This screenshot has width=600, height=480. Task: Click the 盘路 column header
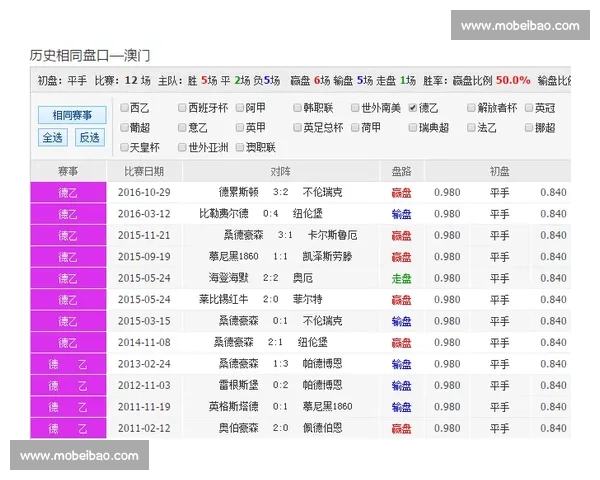click(401, 171)
